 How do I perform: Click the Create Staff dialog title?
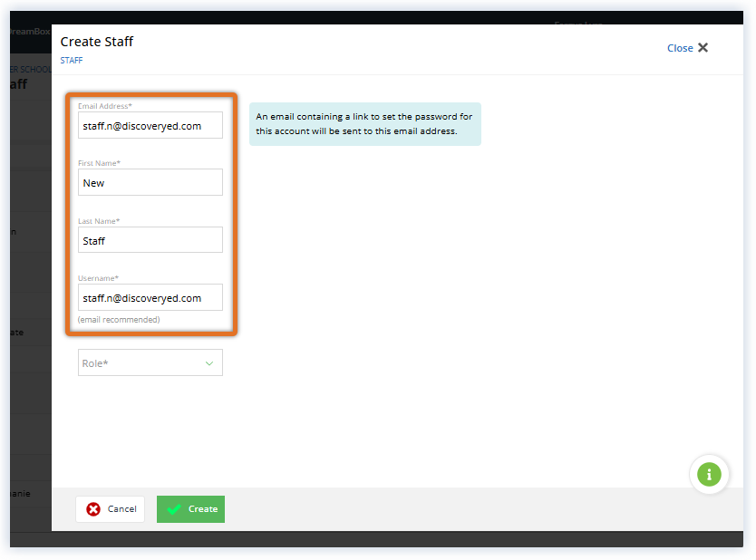(97, 42)
